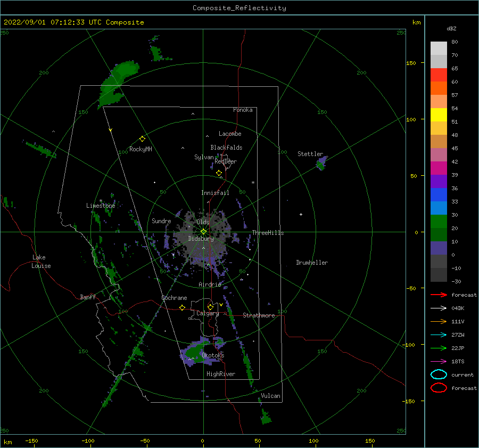This screenshot has height=448, width=479.
Task: Click the Limestone label
Action: coord(101,206)
